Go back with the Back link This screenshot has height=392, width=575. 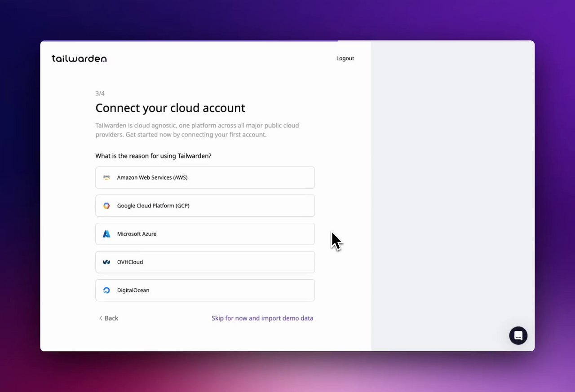tap(108, 318)
